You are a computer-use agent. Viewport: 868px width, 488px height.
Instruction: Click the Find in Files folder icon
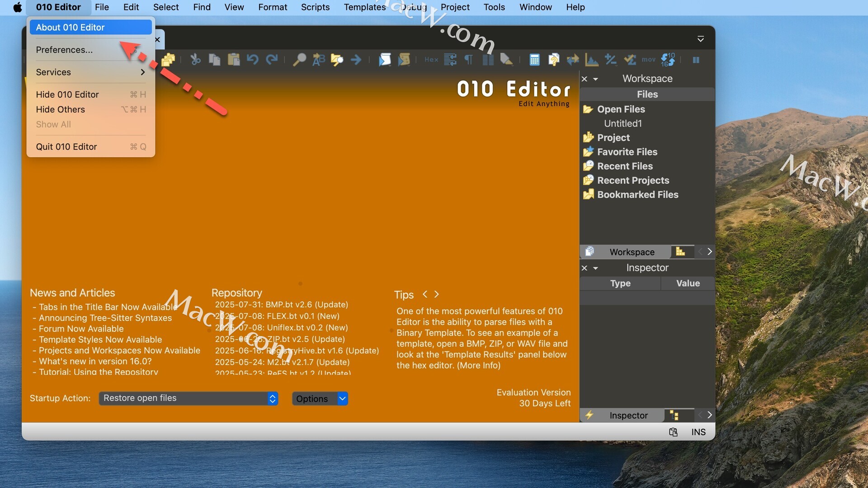click(337, 60)
